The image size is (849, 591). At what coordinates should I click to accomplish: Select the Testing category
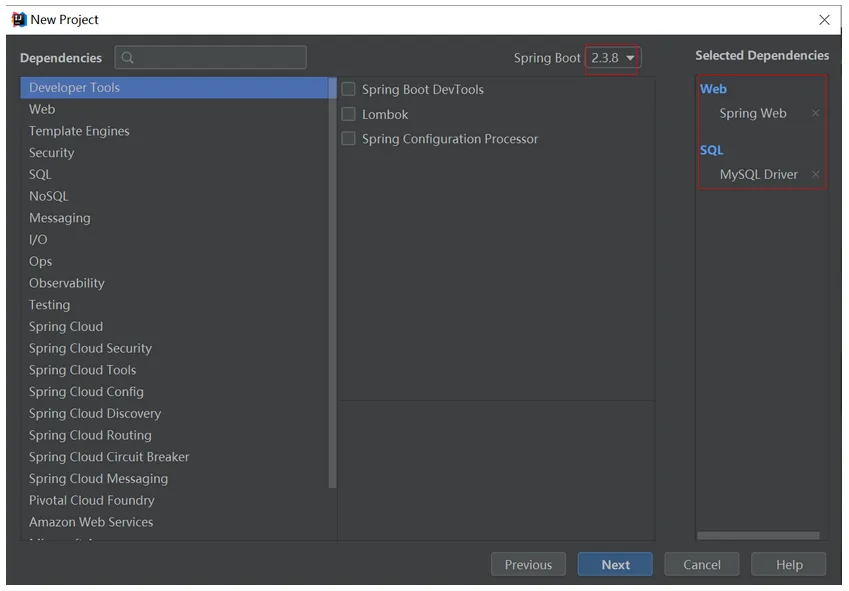pyautogui.click(x=174, y=305)
